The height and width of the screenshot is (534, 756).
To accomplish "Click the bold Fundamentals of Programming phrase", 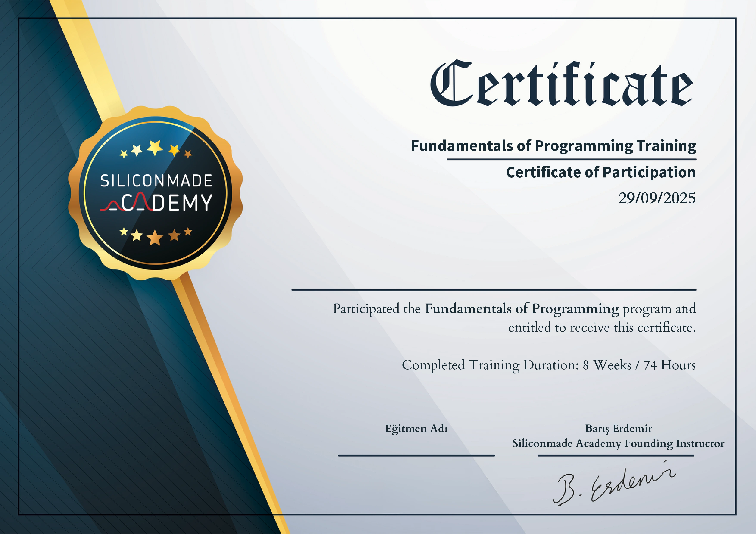I will (x=522, y=309).
